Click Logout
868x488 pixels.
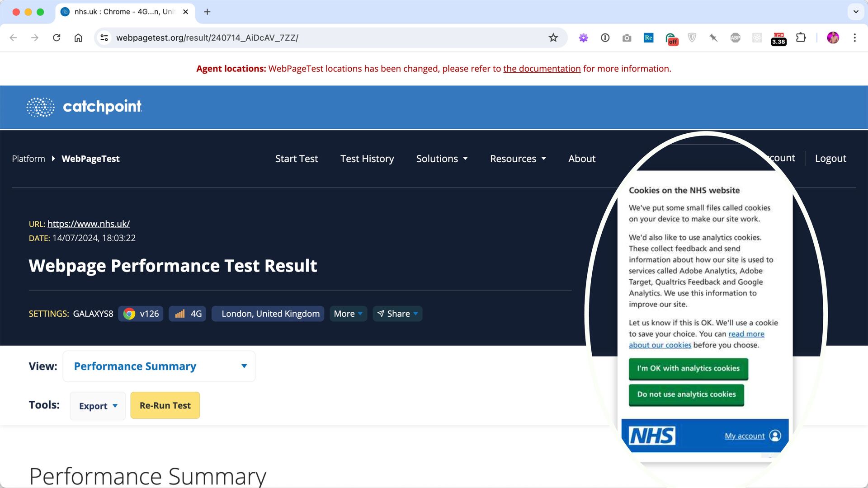tap(830, 159)
